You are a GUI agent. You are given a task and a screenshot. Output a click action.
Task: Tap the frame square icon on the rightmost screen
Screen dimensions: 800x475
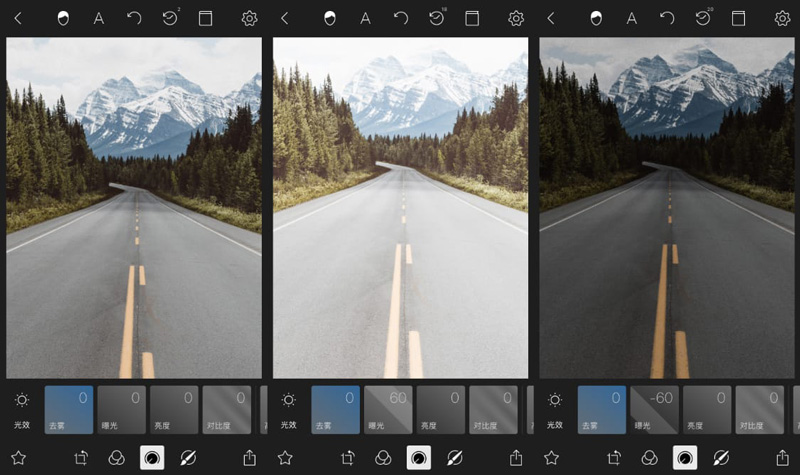pos(738,18)
